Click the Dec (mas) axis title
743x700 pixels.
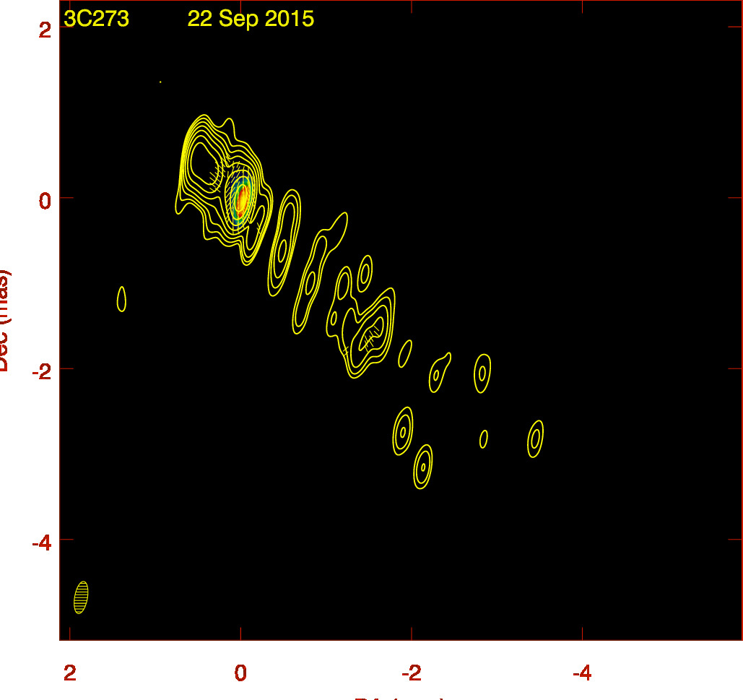(x=4, y=320)
